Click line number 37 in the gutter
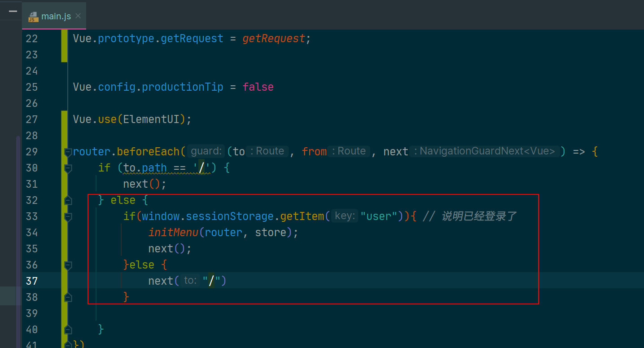644x348 pixels. tap(32, 281)
